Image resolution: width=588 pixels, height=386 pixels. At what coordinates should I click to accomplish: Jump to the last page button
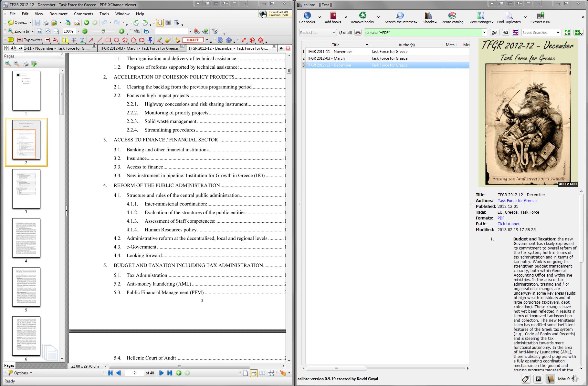coord(170,373)
